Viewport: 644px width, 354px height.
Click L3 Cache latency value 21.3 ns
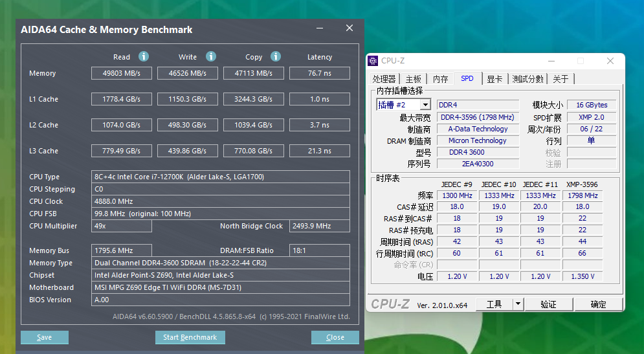(x=320, y=151)
